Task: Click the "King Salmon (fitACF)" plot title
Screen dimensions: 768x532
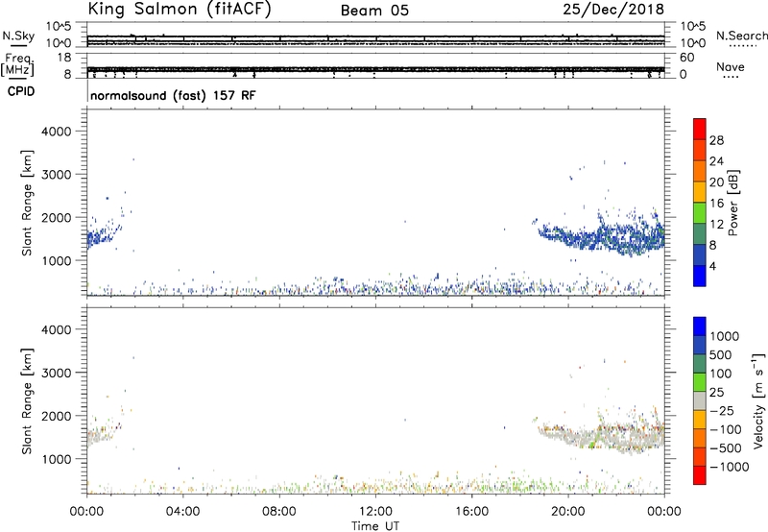Action: point(180,10)
